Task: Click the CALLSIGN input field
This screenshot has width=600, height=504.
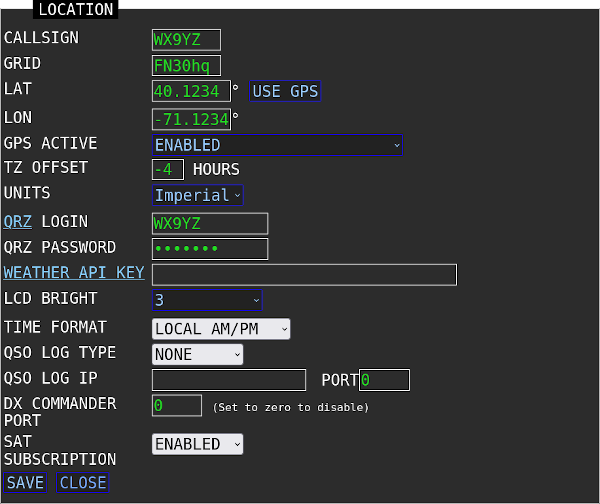Action: point(186,40)
